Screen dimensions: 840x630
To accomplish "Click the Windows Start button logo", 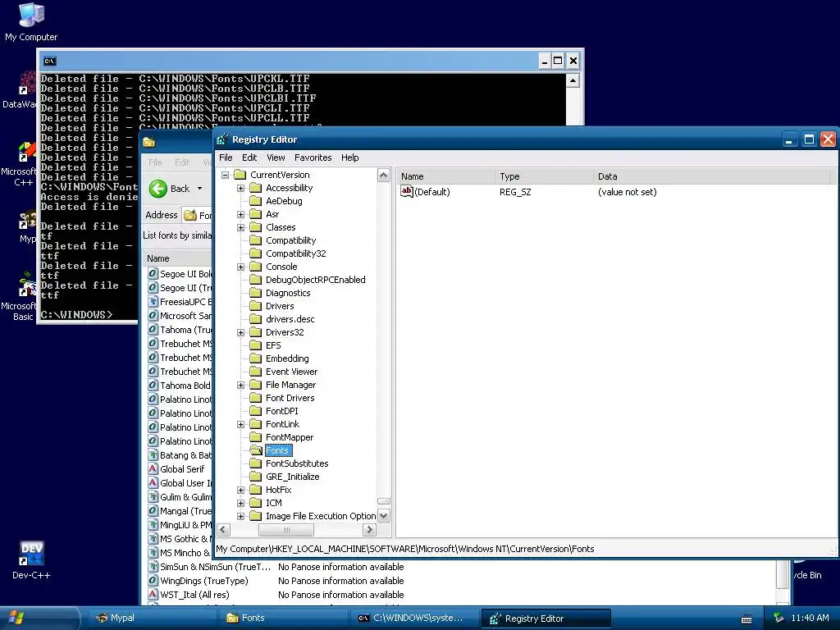I will click(x=16, y=618).
